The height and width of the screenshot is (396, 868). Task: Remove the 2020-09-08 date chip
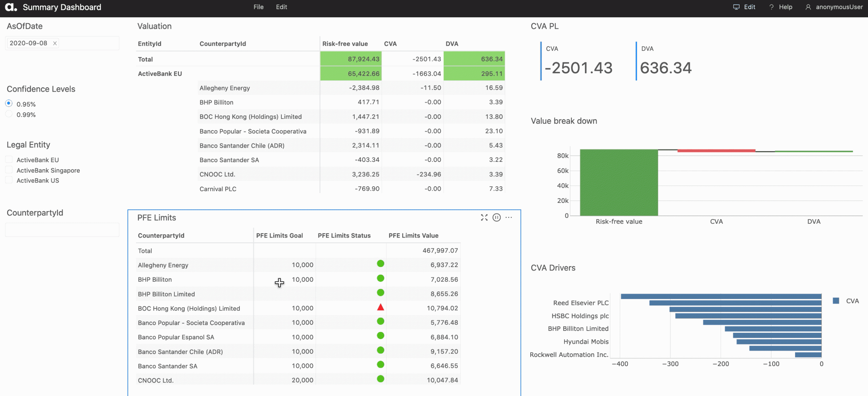[55, 43]
